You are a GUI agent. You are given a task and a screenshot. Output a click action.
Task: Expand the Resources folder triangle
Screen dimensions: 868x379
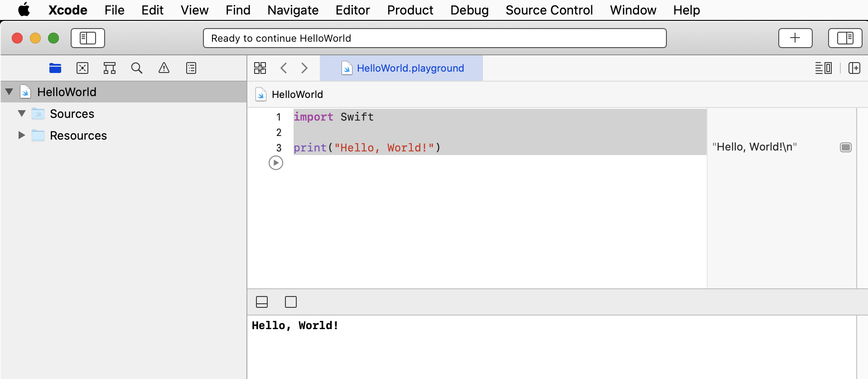21,135
